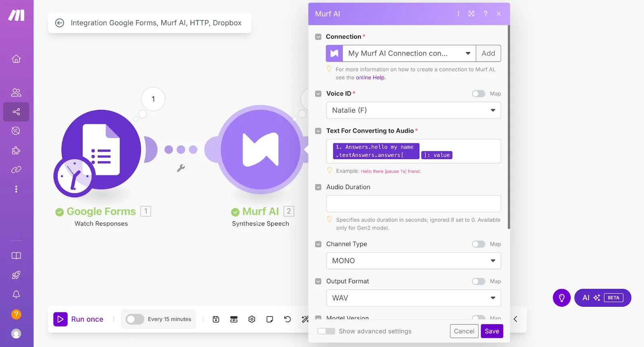Screen dimensions: 644x347
Task: Open the Notifications bell icon
Action: [x=16, y=295]
